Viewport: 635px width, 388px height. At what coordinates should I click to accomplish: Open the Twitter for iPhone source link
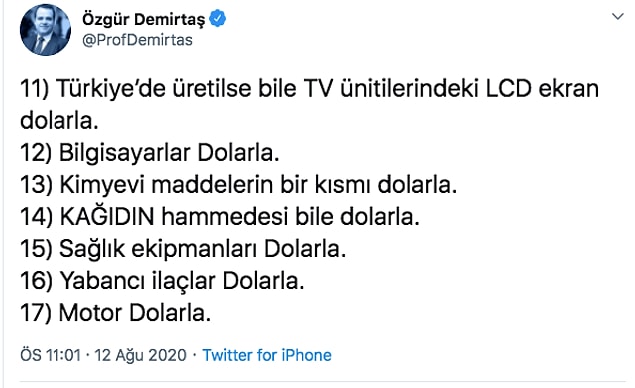267,355
